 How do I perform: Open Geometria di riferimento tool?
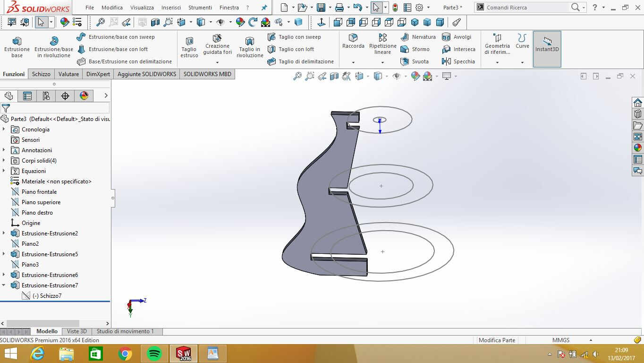[497, 44]
